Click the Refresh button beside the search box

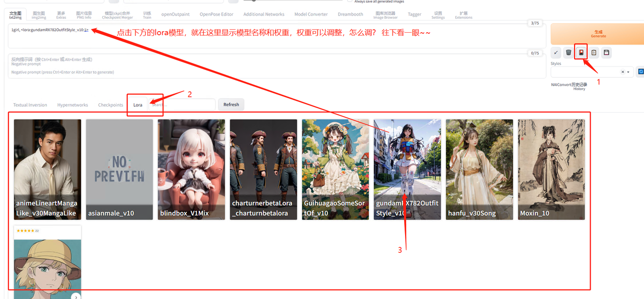[x=231, y=104]
